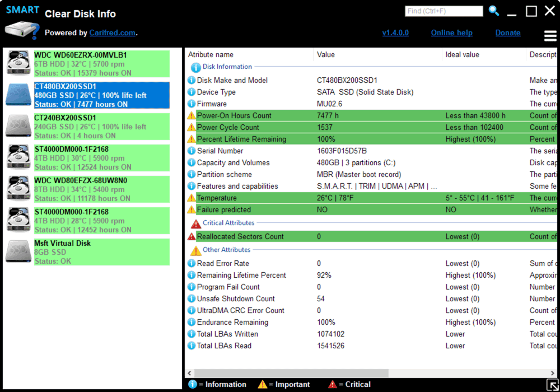This screenshot has height=392, width=560.
Task: Click info icon beside Total LBAs Written
Action: coord(192,334)
